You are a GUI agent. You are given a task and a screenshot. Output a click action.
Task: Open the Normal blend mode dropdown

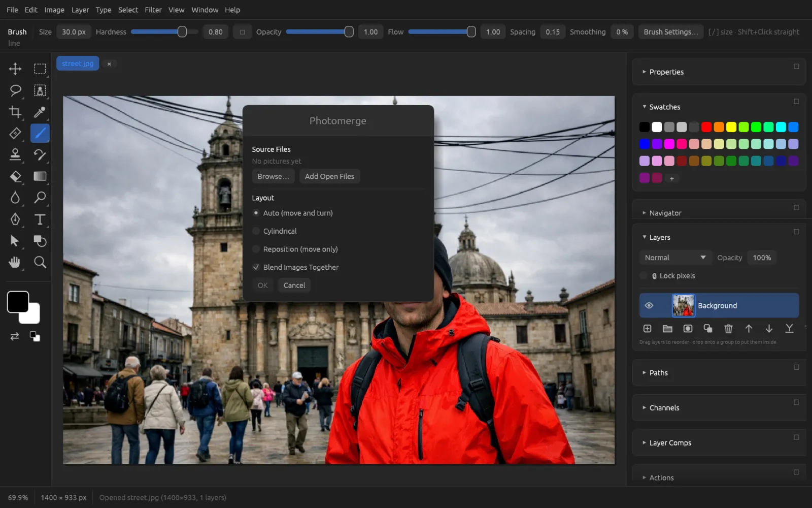click(x=675, y=258)
